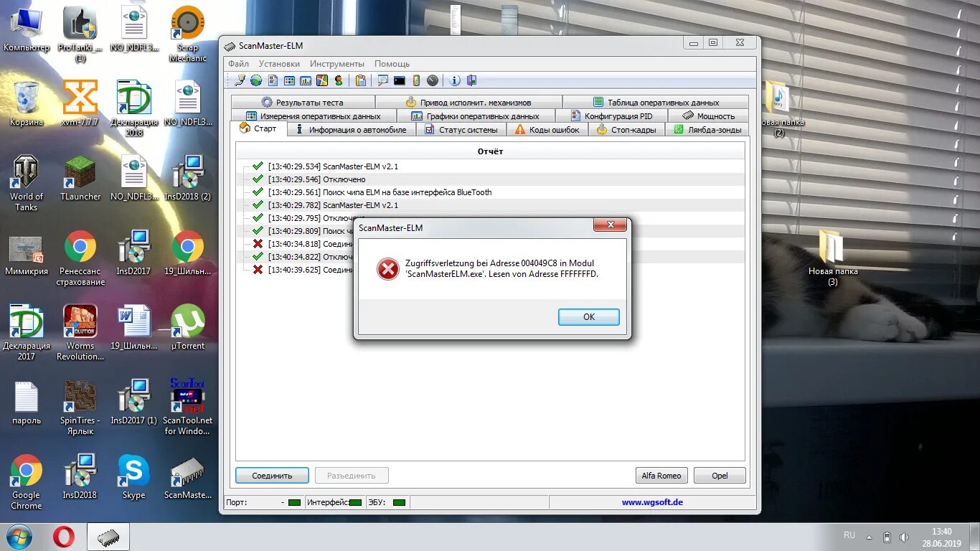This screenshot has width=980, height=551.
Task: Open the www.wgsoft.de link
Action: click(652, 502)
